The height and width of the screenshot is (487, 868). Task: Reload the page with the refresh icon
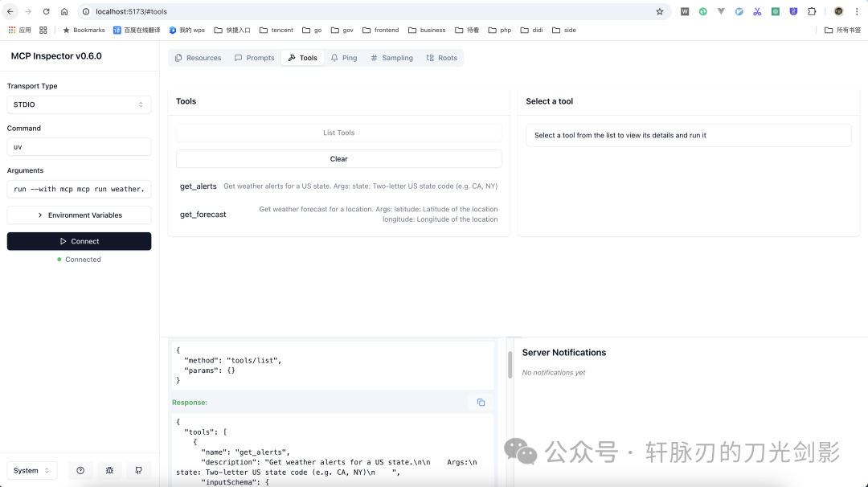pos(46,11)
